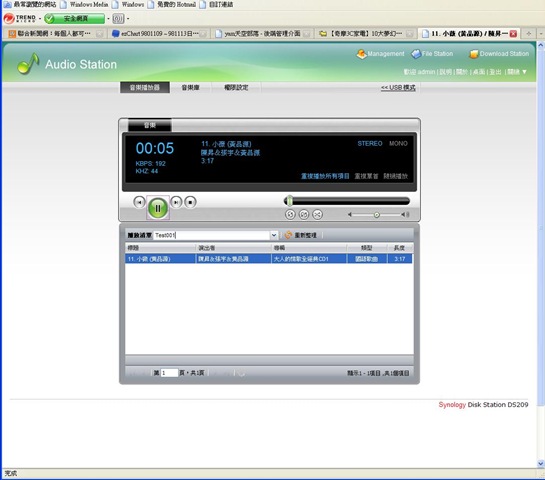Toggle repeat single track text option

click(x=366, y=176)
